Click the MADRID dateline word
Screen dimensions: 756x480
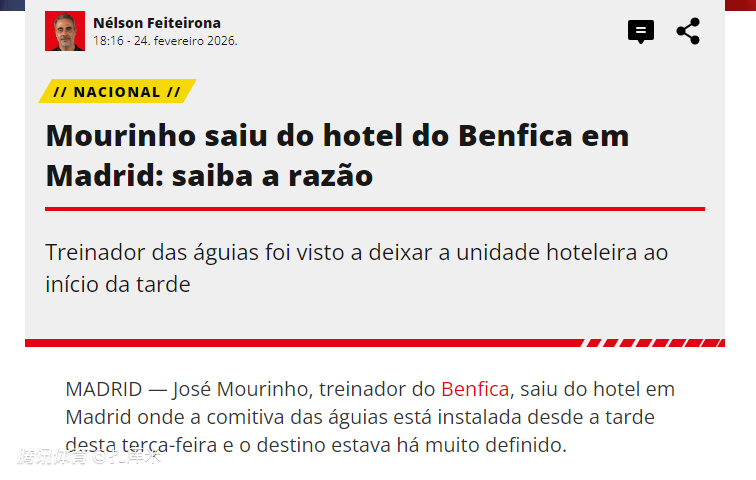(103, 389)
